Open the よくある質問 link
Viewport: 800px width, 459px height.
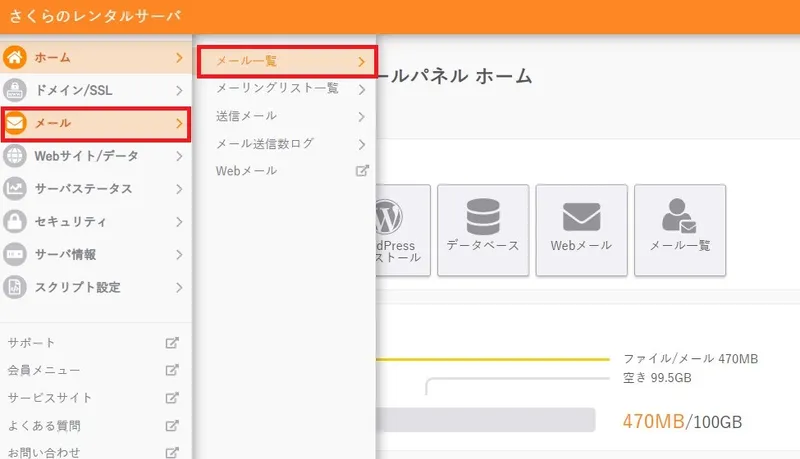pos(44,425)
